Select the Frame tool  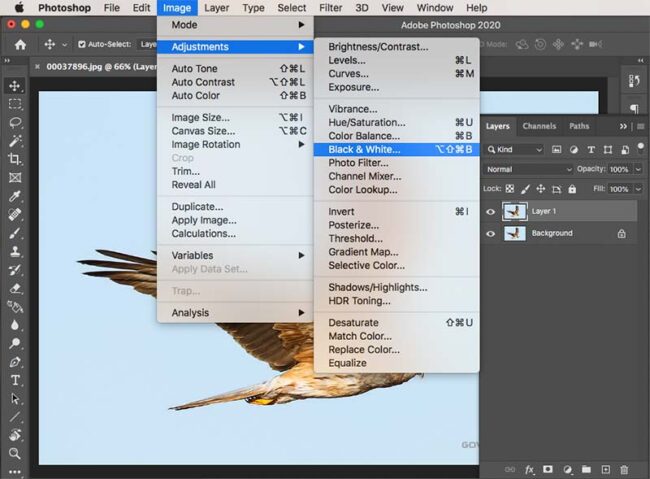click(x=15, y=177)
